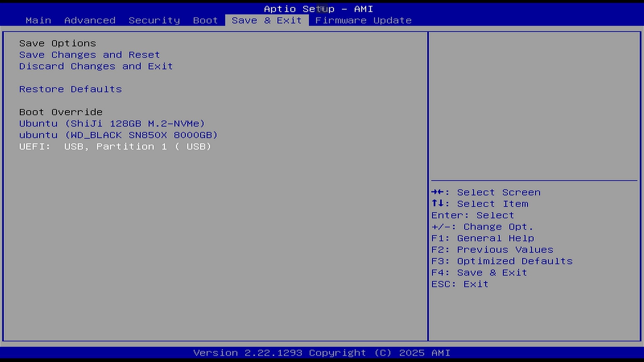This screenshot has width=644, height=362.
Task: Click the Boot Override heading
Action: pos(61,112)
